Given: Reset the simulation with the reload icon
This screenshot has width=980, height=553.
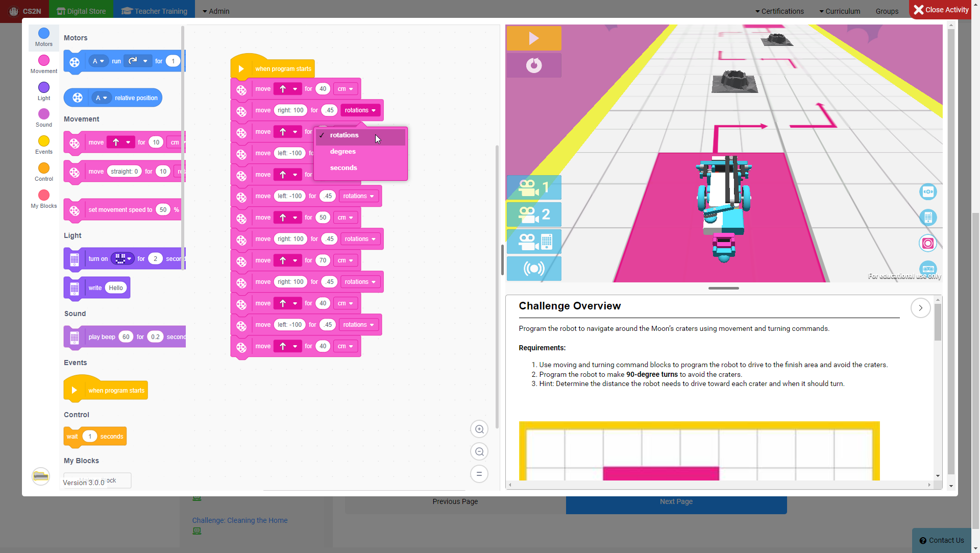Looking at the screenshot, I should [534, 65].
